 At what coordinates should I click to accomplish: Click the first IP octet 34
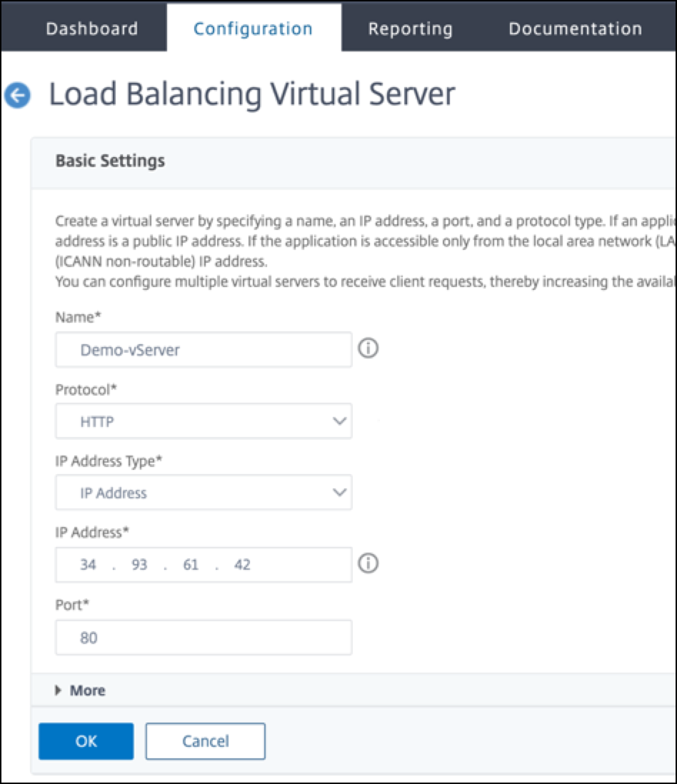click(x=88, y=565)
